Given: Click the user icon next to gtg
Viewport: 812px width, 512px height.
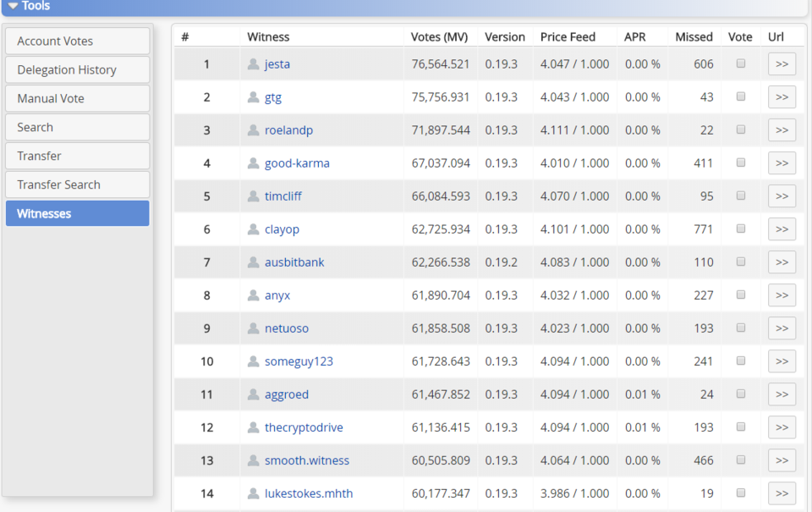Looking at the screenshot, I should [x=253, y=97].
